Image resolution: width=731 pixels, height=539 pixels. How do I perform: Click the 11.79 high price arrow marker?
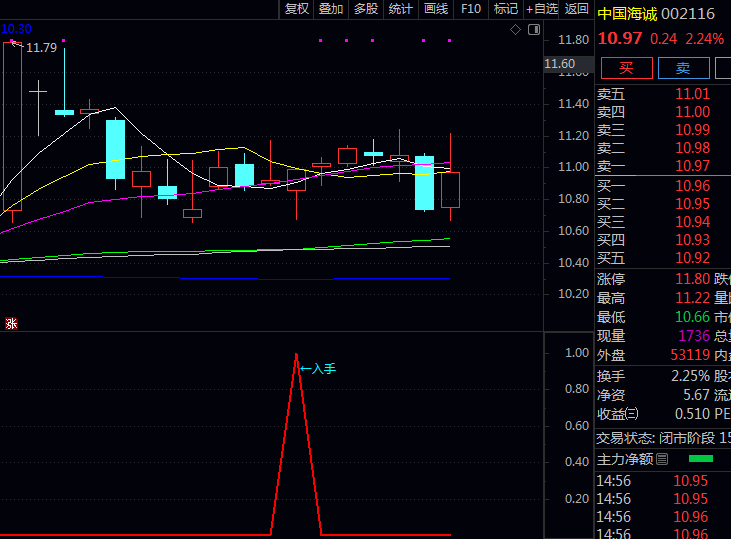pos(14,44)
